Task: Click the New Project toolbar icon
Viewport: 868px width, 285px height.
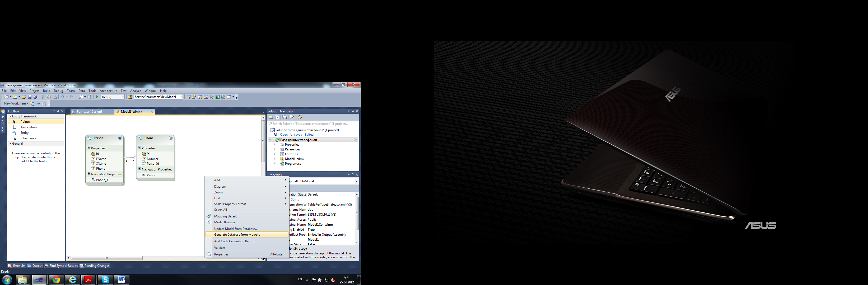Action: coord(6,97)
